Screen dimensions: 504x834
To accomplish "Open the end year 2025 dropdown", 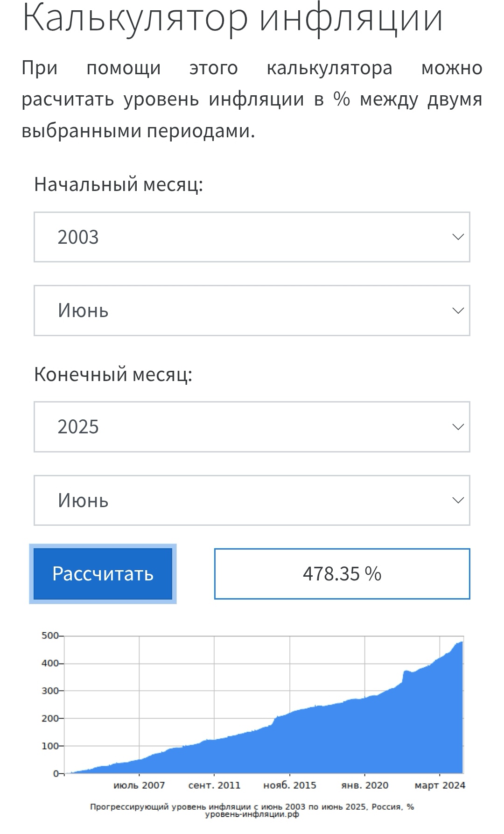I will 252,427.
